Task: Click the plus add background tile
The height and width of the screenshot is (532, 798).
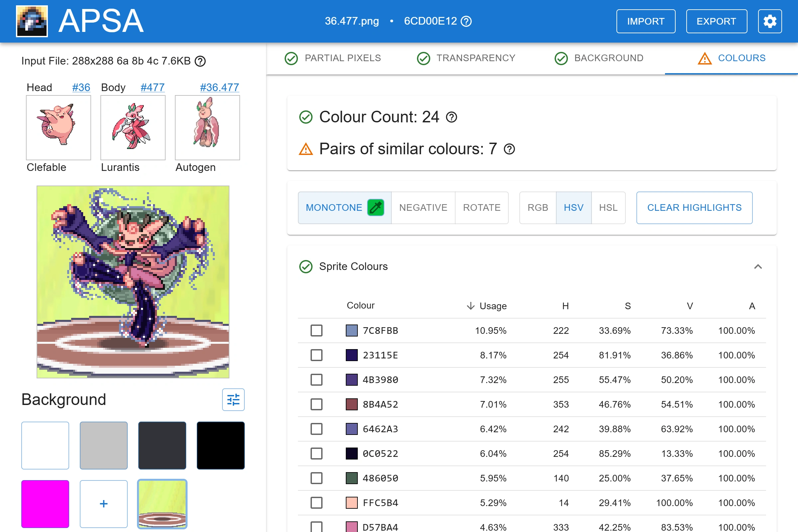Action: (x=103, y=504)
